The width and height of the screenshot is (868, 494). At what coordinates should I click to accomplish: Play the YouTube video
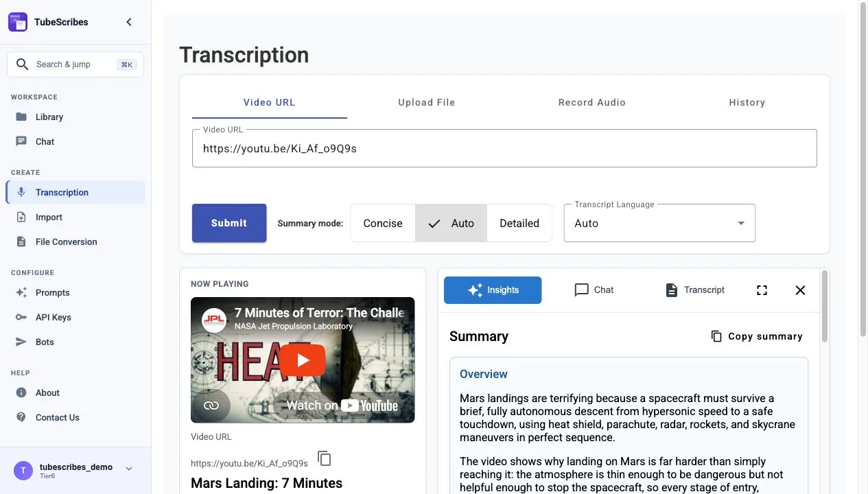pos(303,360)
